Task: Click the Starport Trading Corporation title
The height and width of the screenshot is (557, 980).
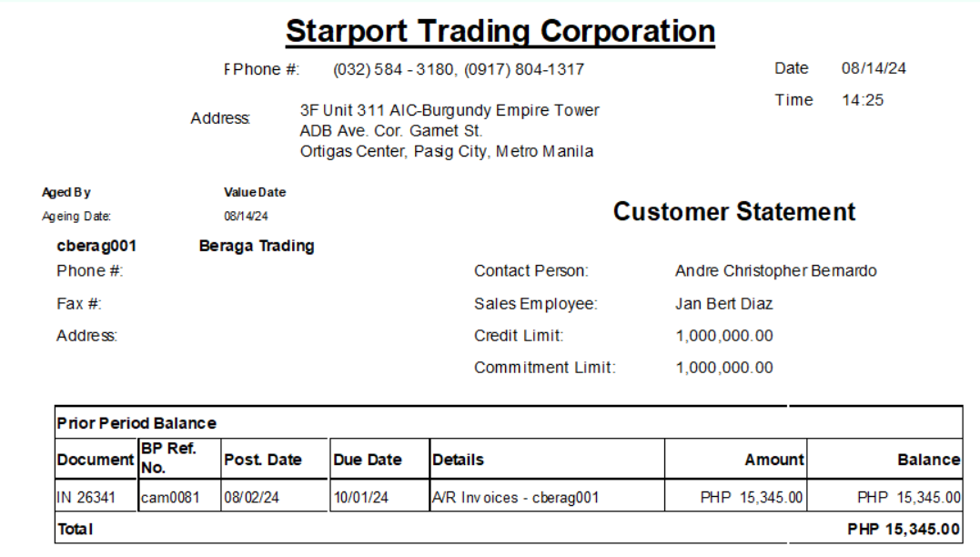Action: click(x=500, y=31)
